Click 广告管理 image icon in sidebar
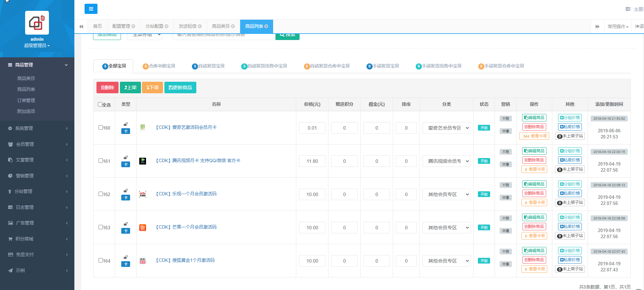The width and height of the screenshot is (644, 290). [11, 223]
